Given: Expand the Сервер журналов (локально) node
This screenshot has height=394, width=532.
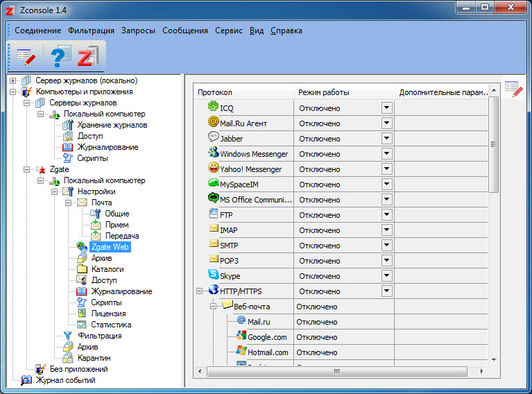Looking at the screenshot, I should click(x=12, y=80).
